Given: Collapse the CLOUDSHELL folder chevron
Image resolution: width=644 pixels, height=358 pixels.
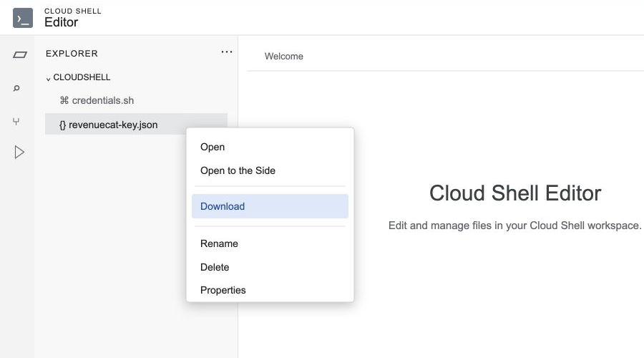Looking at the screenshot, I should pyautogui.click(x=48, y=79).
